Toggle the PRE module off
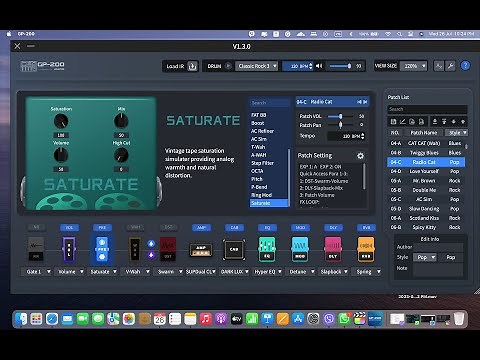The image size is (480, 360). tap(102, 228)
